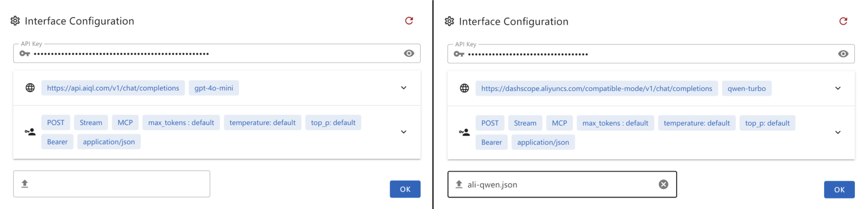Expand request parameters row in left panel
The height and width of the screenshot is (209, 868).
tap(403, 132)
